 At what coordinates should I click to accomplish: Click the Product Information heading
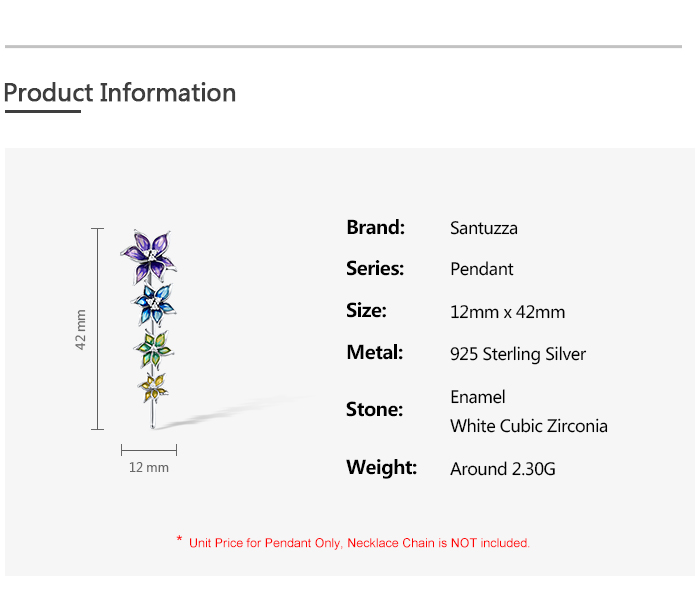(120, 93)
